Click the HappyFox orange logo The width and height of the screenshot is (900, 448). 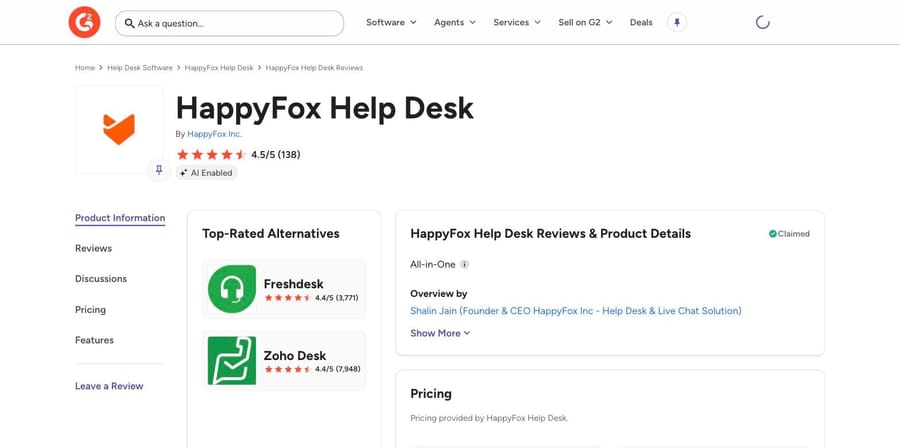[x=119, y=129]
